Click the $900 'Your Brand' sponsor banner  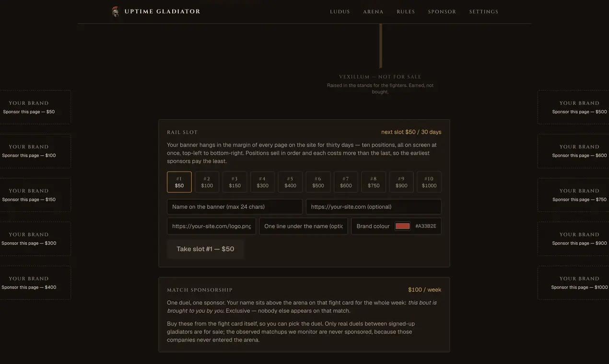pos(574,239)
